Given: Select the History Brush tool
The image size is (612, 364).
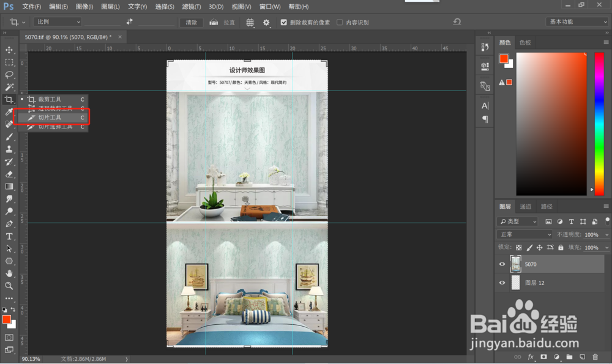Looking at the screenshot, I should pyautogui.click(x=9, y=162).
